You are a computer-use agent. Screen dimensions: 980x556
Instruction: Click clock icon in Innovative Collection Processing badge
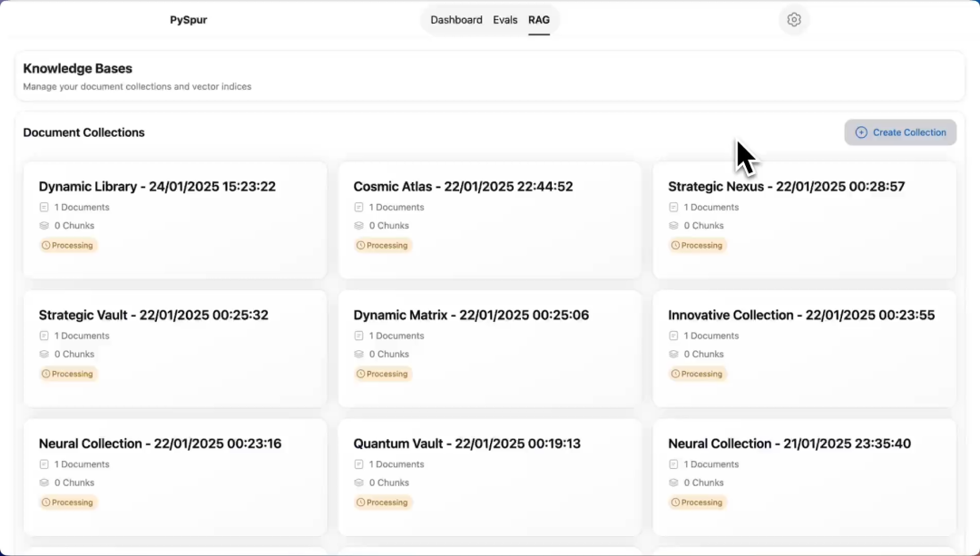point(675,375)
